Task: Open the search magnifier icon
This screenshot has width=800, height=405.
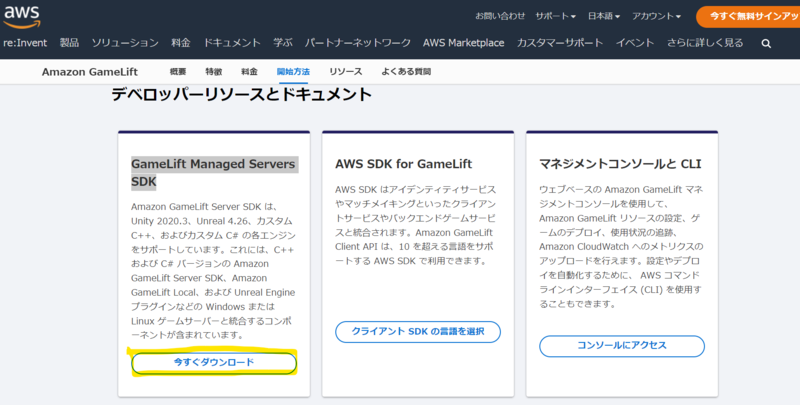Action: (766, 44)
